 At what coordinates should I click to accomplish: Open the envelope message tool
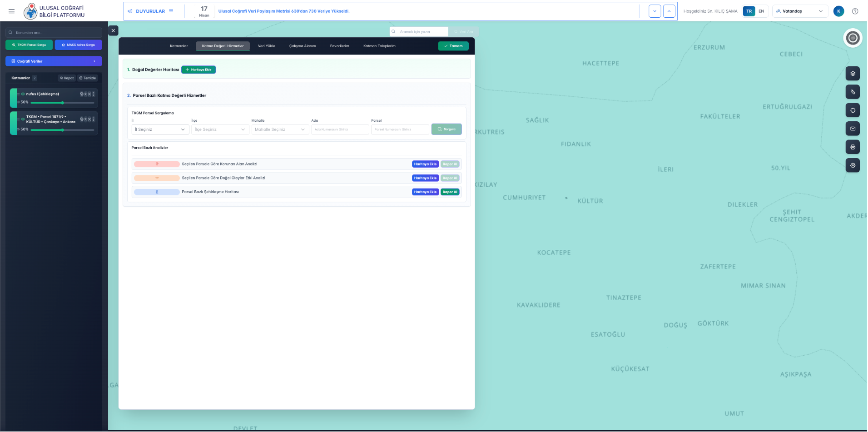pyautogui.click(x=853, y=129)
